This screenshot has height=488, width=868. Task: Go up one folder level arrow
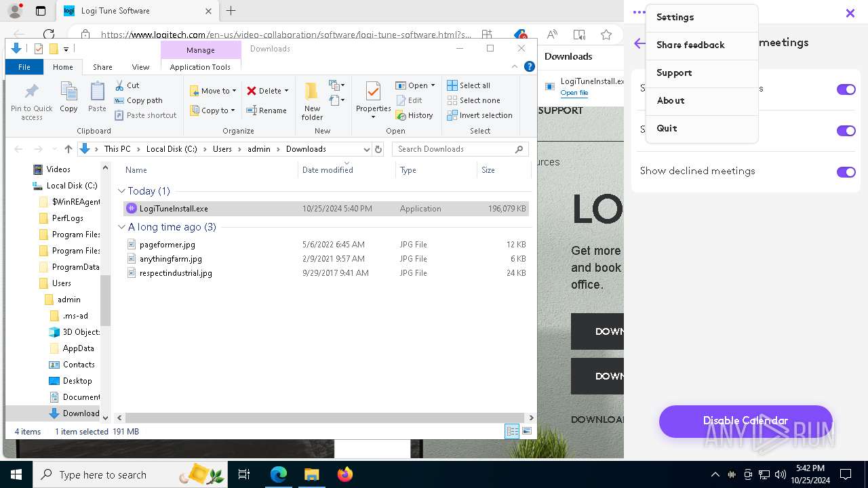tap(68, 149)
